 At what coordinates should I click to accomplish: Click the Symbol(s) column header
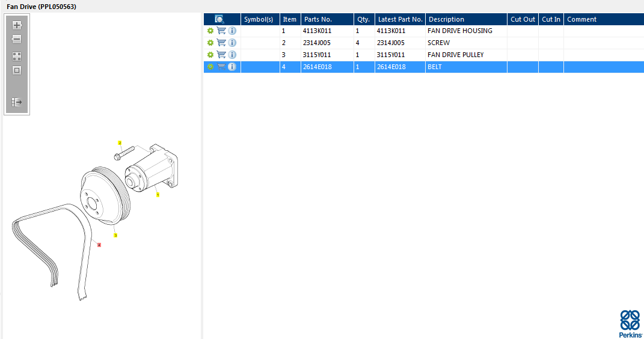click(x=260, y=19)
